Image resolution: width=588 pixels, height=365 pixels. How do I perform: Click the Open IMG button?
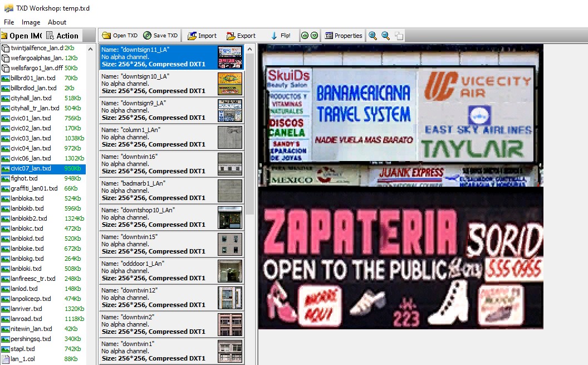pos(21,36)
